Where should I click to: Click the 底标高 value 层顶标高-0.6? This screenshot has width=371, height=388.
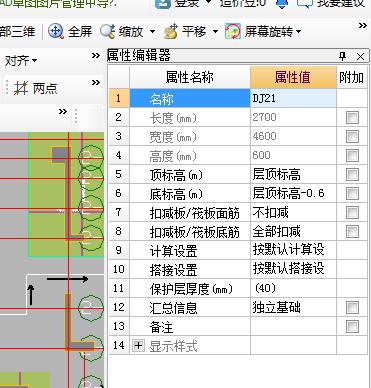click(293, 193)
